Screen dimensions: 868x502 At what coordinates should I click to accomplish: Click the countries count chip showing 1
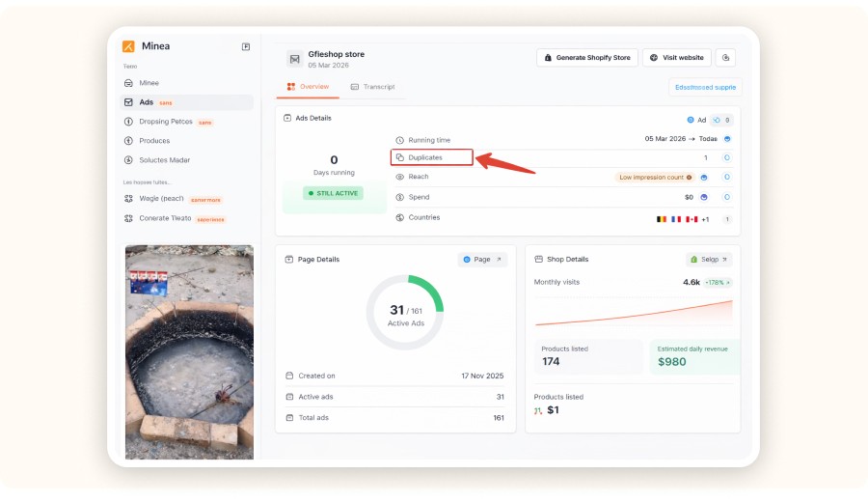pyautogui.click(x=727, y=219)
